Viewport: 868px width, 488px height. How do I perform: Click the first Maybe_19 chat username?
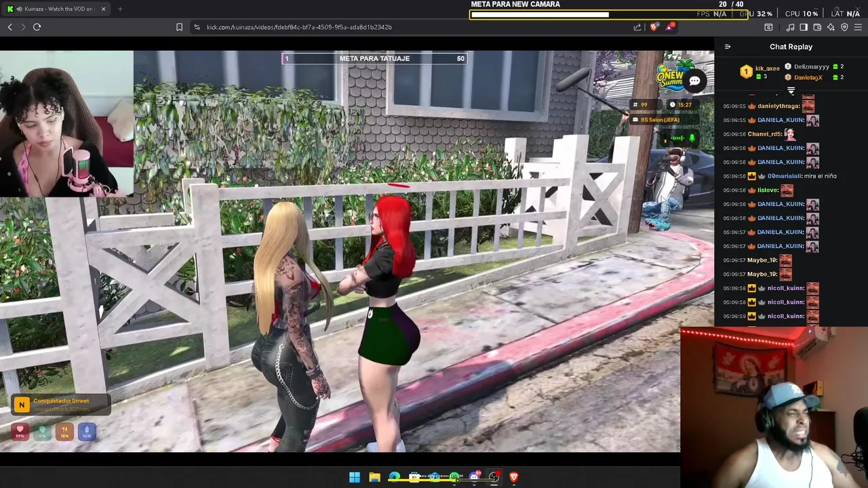coord(762,260)
